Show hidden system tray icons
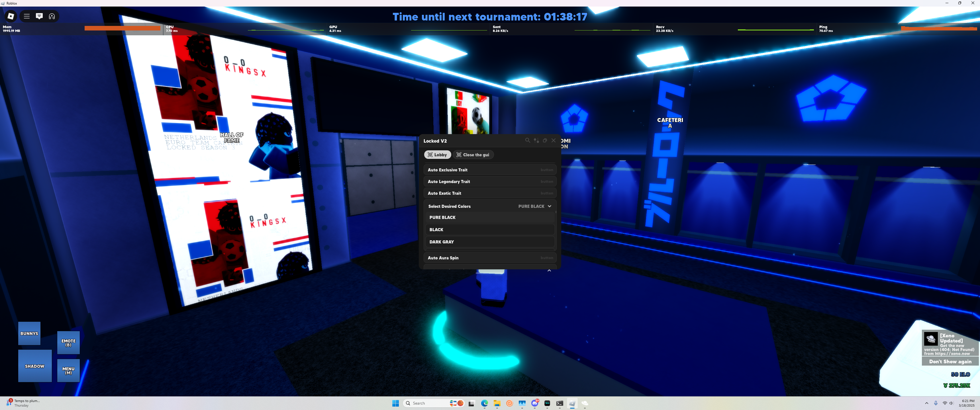980x410 pixels. tap(926, 403)
